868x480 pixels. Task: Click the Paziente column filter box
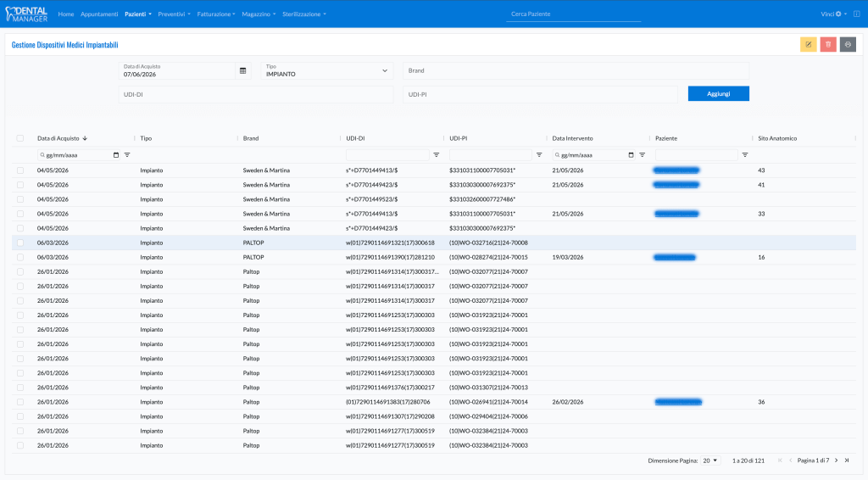(697, 155)
